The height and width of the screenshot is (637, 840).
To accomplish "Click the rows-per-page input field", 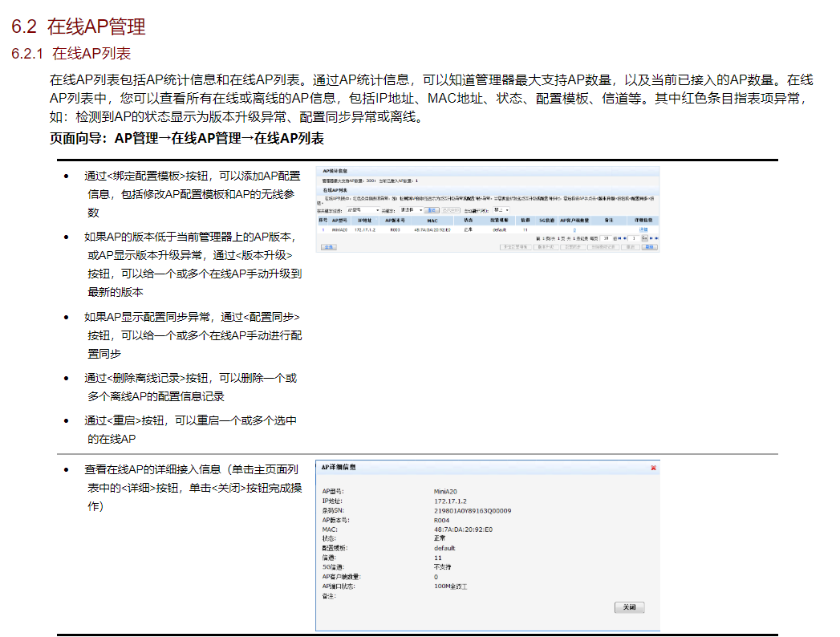I will pos(607,238).
